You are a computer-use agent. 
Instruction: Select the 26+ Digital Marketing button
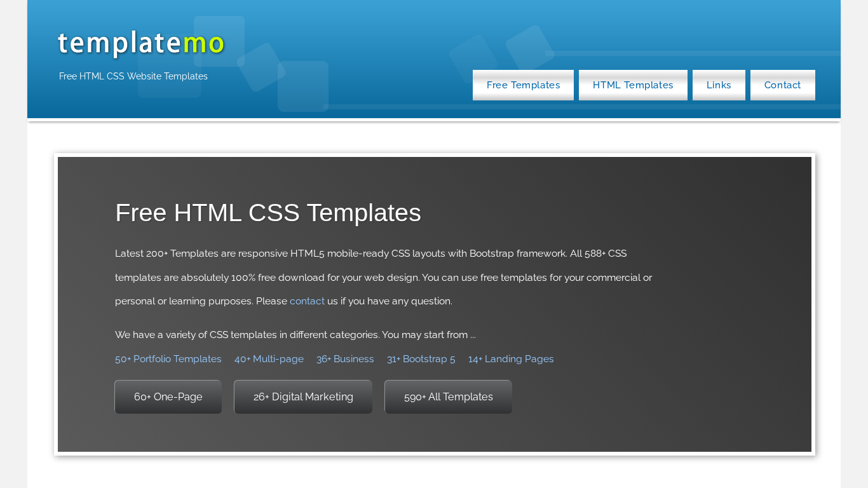[x=303, y=397]
